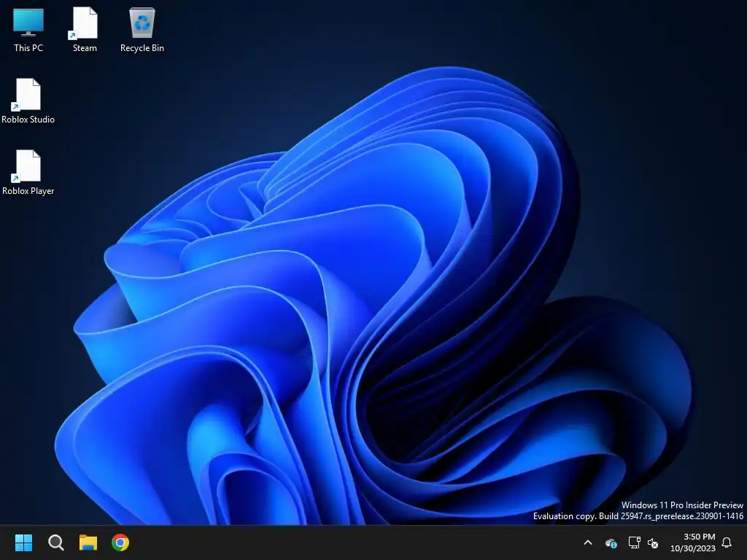747x560 pixels.
Task: Show hidden system tray icons
Action: [x=588, y=542]
